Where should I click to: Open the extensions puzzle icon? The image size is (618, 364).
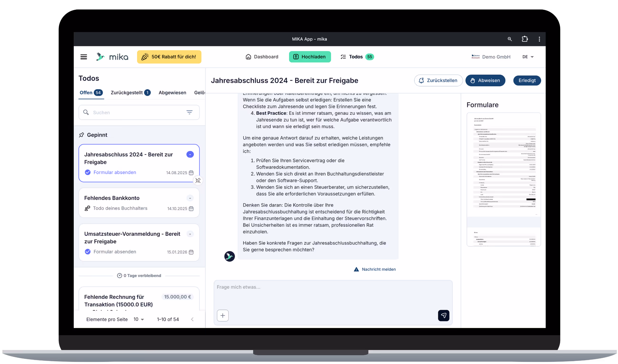coord(525,39)
